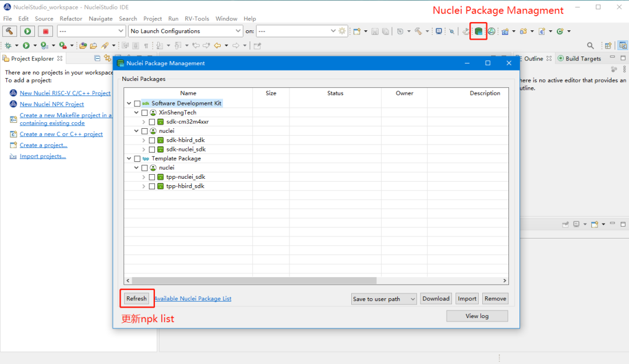Screen dimensions: 629x364
Task: Open the Project menu
Action: (x=153, y=19)
